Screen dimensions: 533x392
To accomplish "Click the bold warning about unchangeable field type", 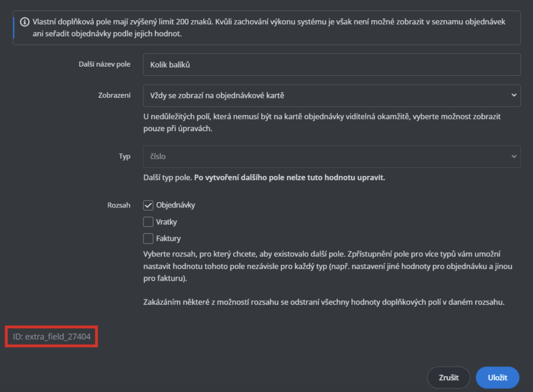I will point(290,177).
